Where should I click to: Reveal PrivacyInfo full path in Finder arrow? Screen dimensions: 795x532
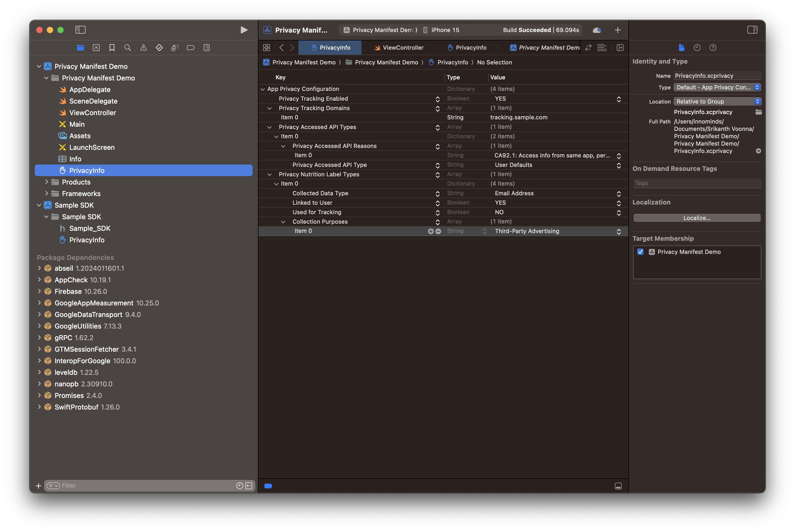[x=758, y=151]
